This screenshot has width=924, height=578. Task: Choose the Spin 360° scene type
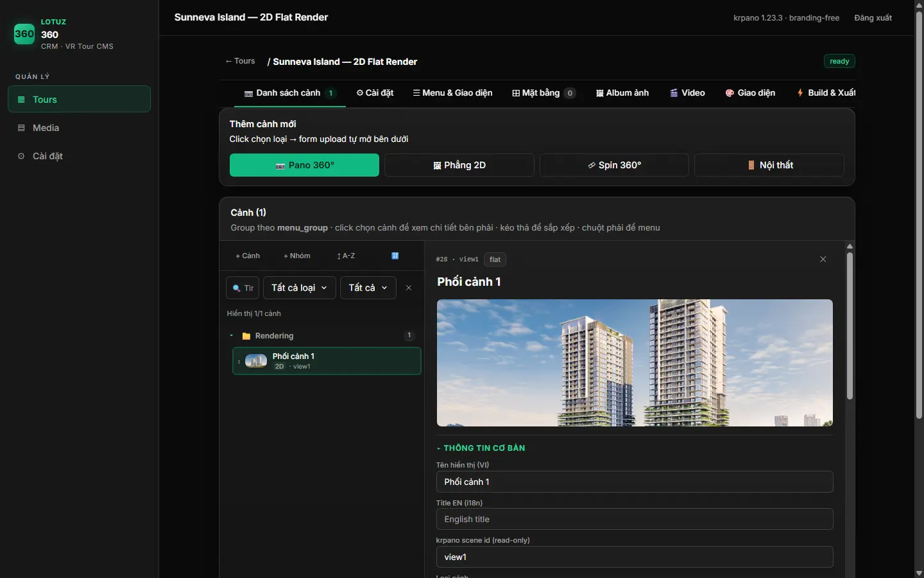614,165
